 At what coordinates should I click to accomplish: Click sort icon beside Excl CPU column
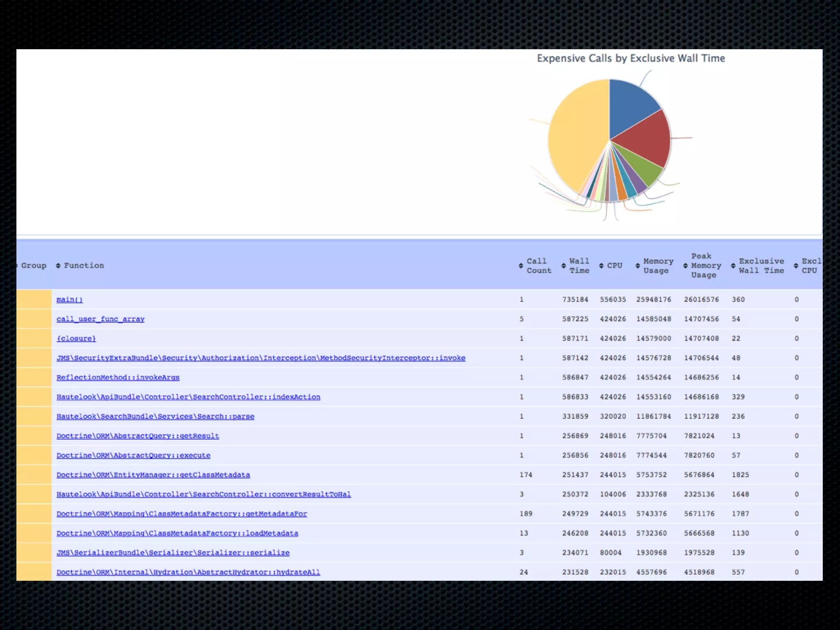[796, 266]
